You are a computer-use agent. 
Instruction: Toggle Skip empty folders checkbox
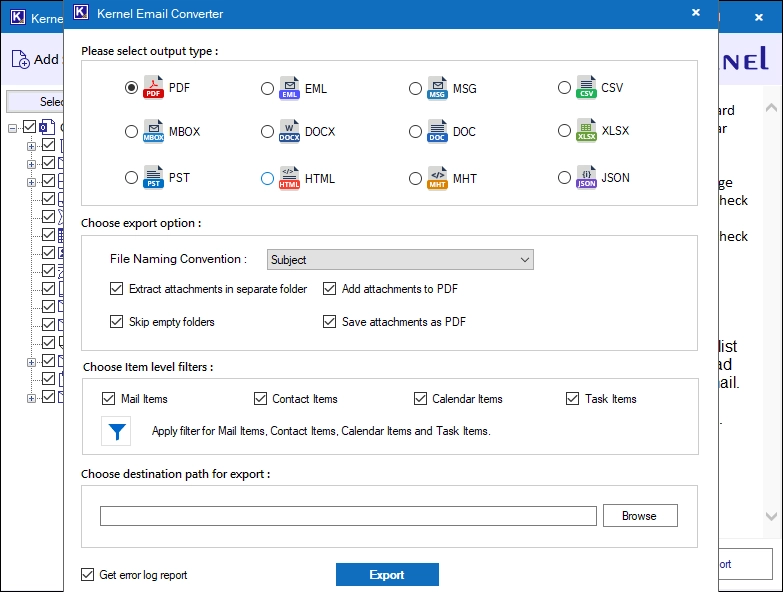(x=116, y=321)
